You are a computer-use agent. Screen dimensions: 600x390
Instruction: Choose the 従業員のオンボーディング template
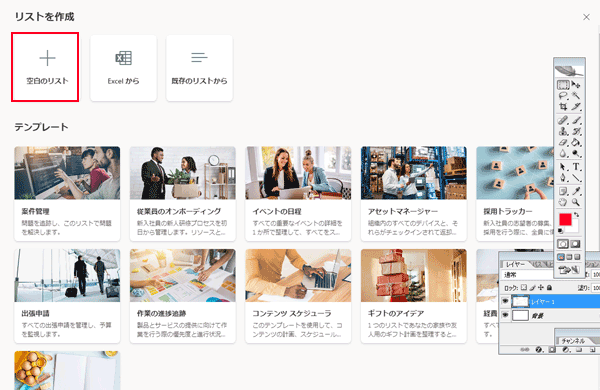183,193
